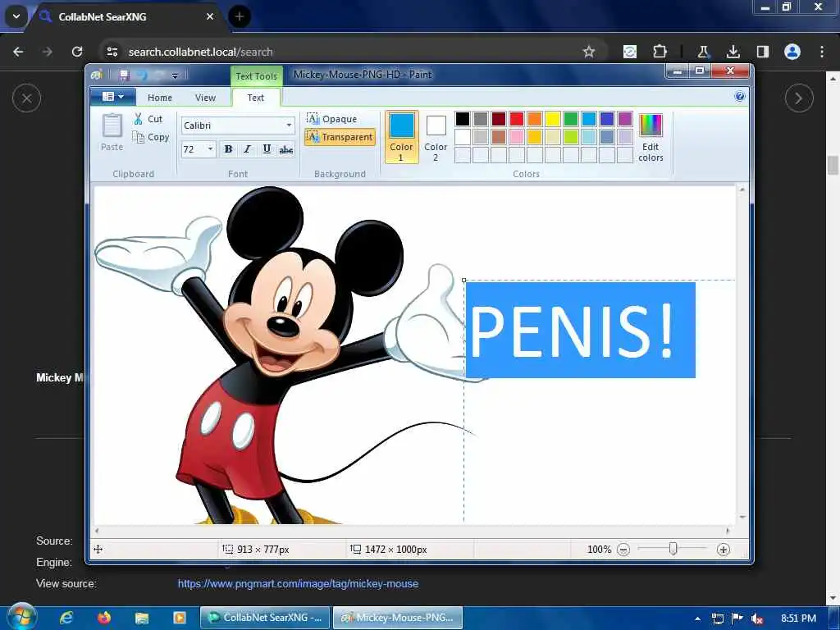Viewport: 840px width, 630px height.
Task: Pick the red color swatch
Action: (517, 118)
